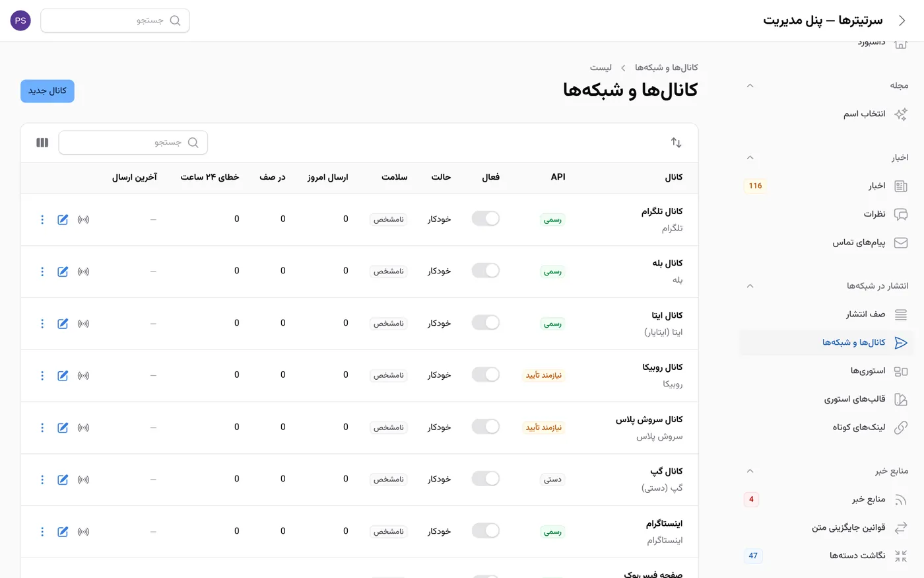
Task: Collapse the منابع خبر sidebar group
Action: 750,471
